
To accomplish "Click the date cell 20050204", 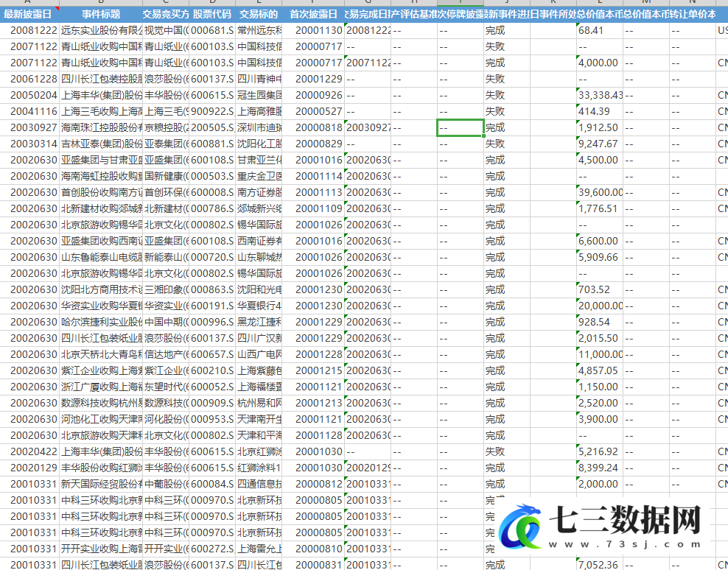I will [29, 95].
